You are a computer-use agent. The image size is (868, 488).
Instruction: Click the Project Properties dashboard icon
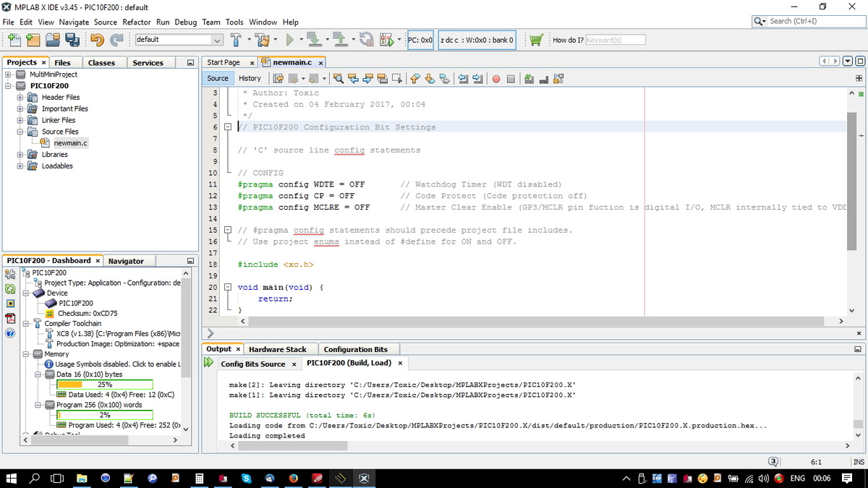10,274
